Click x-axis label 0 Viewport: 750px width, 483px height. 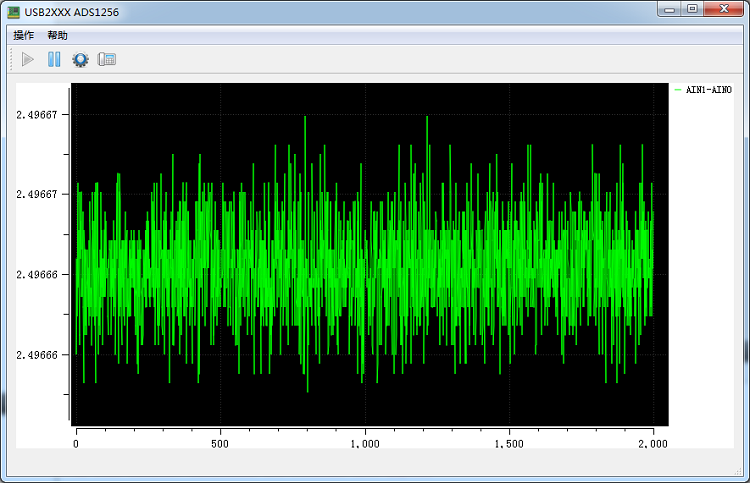click(76, 444)
